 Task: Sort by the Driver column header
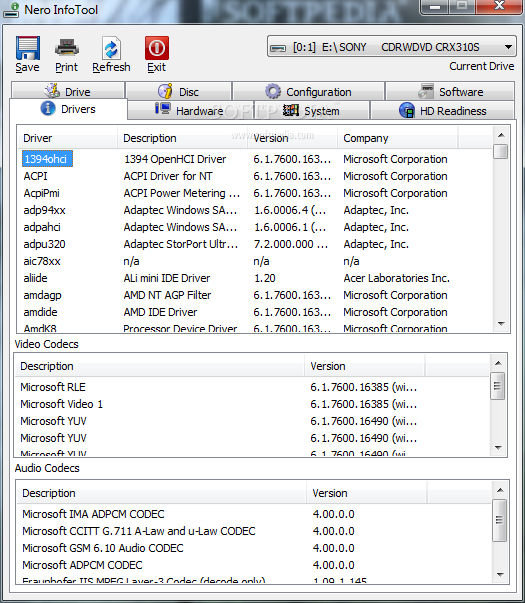click(67, 138)
